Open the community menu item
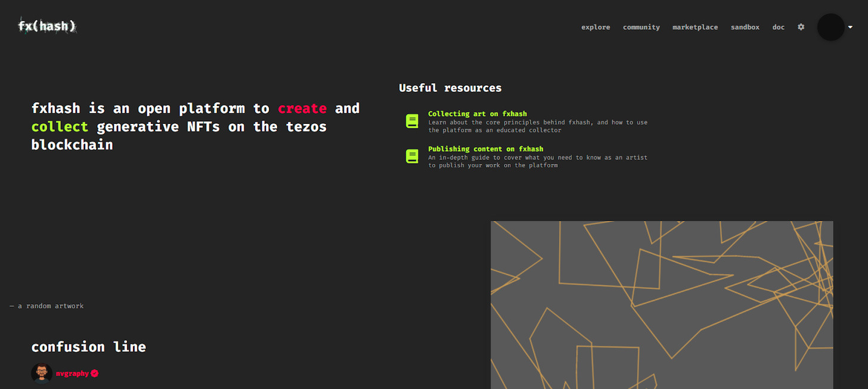Image resolution: width=868 pixels, height=389 pixels. [641, 27]
